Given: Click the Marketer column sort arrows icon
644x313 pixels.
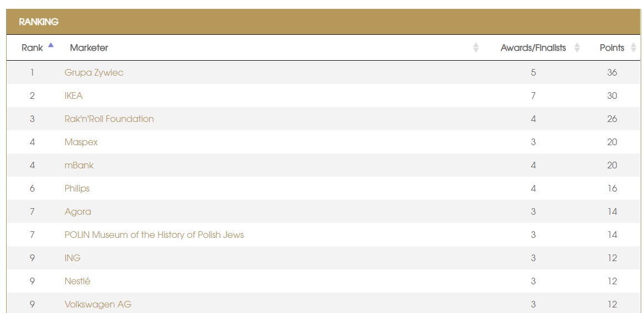Looking at the screenshot, I should [x=476, y=48].
